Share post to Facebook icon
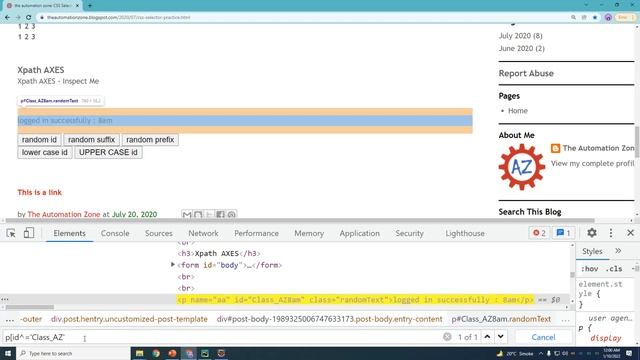Image resolution: width=640 pixels, height=360 pixels. coord(220,215)
